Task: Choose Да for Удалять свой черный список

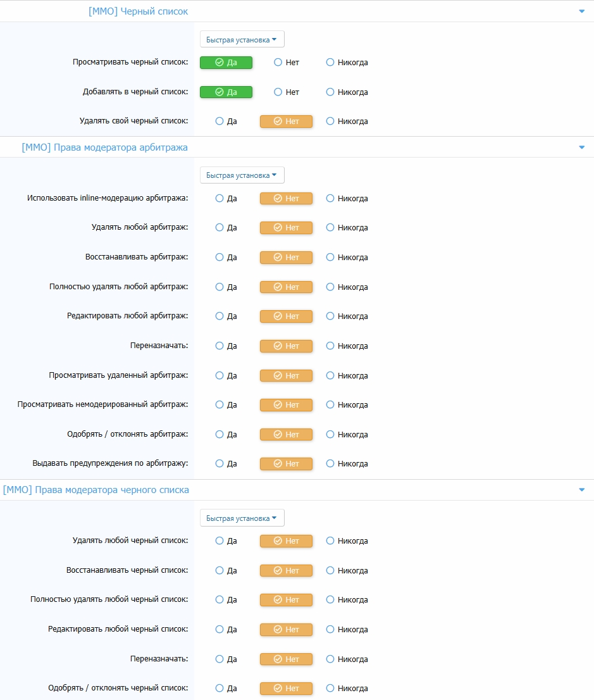Action: 220,122
